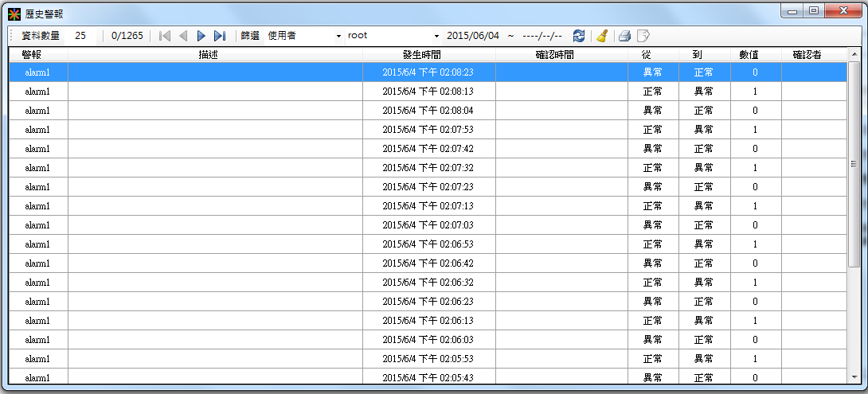This screenshot has width=868, height=394.
Task: Go to the previous page of records
Action: pos(183,36)
